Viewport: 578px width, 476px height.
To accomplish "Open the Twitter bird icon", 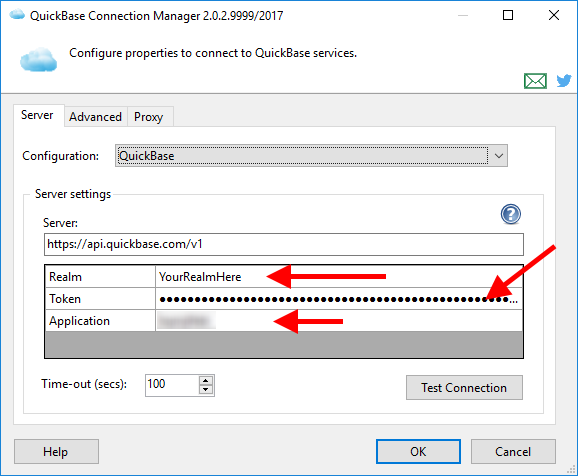I will (x=564, y=80).
